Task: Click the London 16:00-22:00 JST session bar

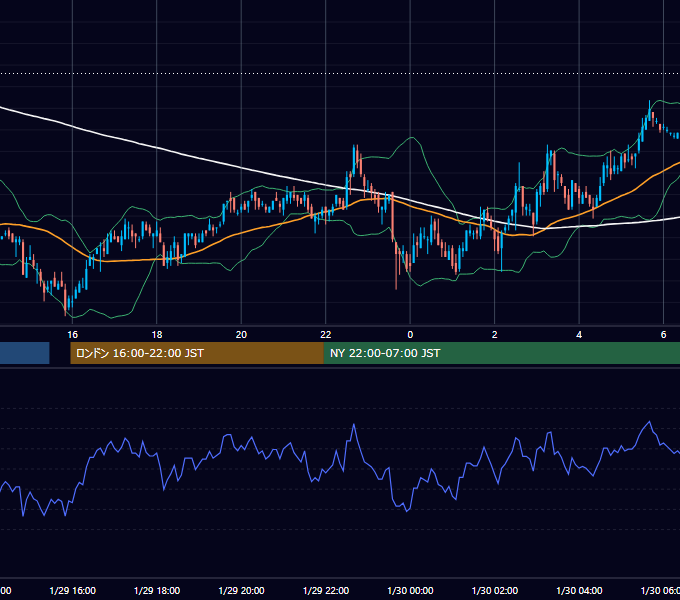Action: coord(197,353)
